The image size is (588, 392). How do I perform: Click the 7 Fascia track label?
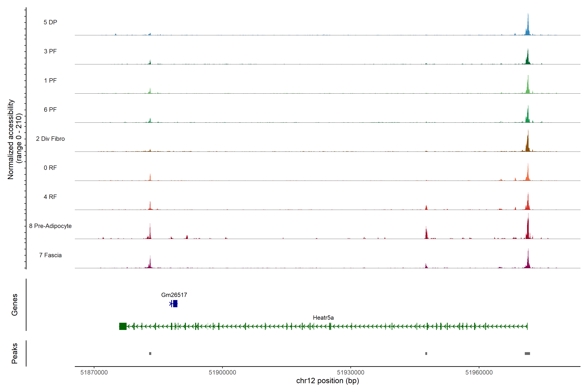tap(50, 255)
